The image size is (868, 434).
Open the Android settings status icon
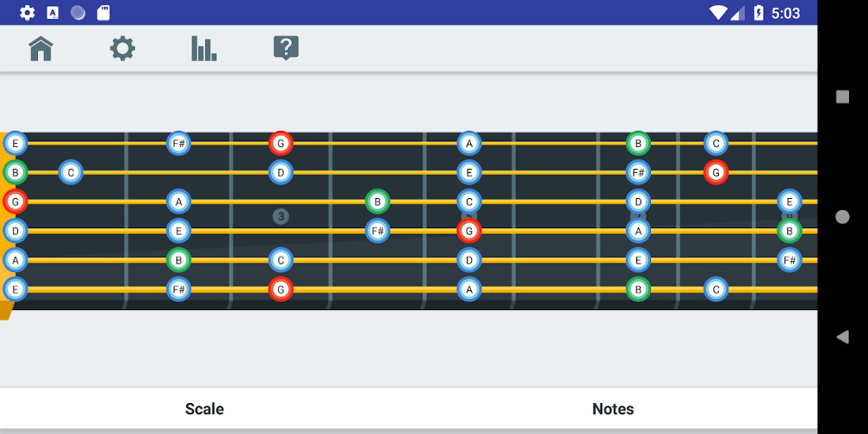coord(27,13)
